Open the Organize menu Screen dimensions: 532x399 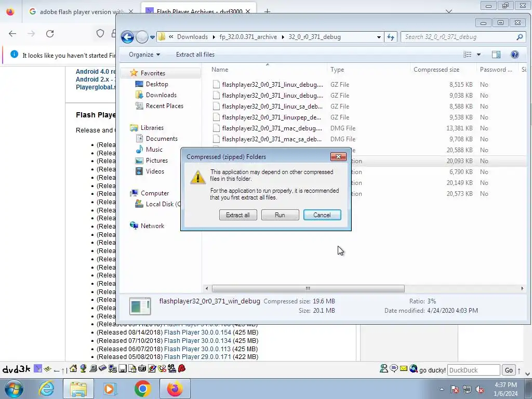[144, 55]
